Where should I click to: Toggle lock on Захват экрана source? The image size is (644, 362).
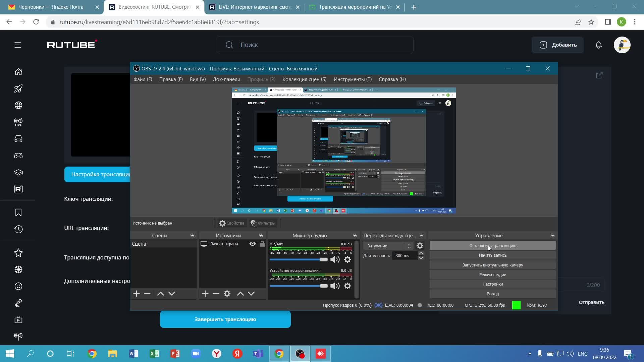pos(262,244)
